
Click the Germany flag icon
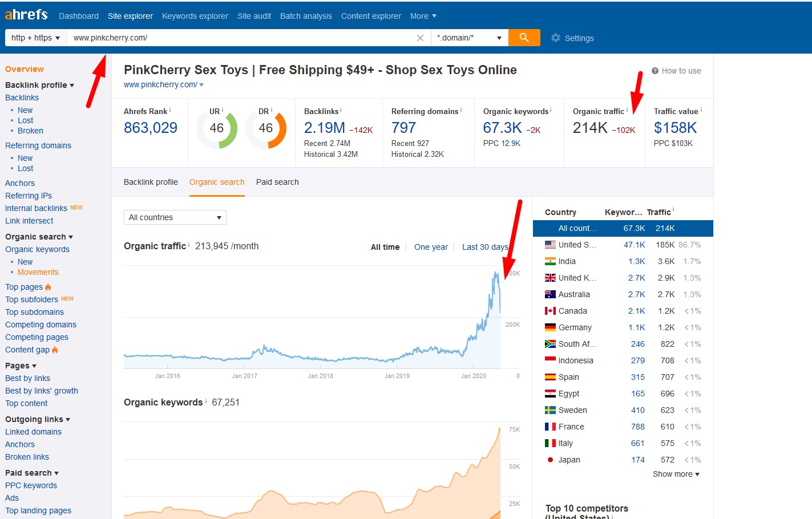[x=550, y=327]
